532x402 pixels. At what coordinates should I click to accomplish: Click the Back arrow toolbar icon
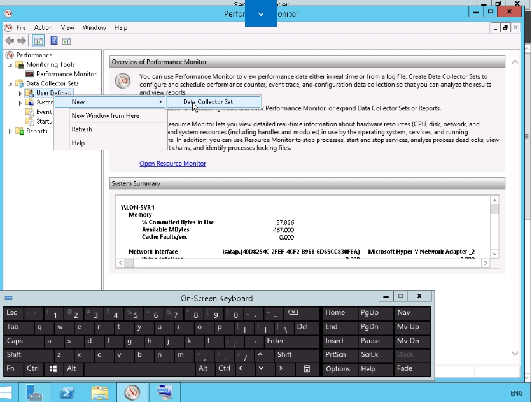click(10, 41)
